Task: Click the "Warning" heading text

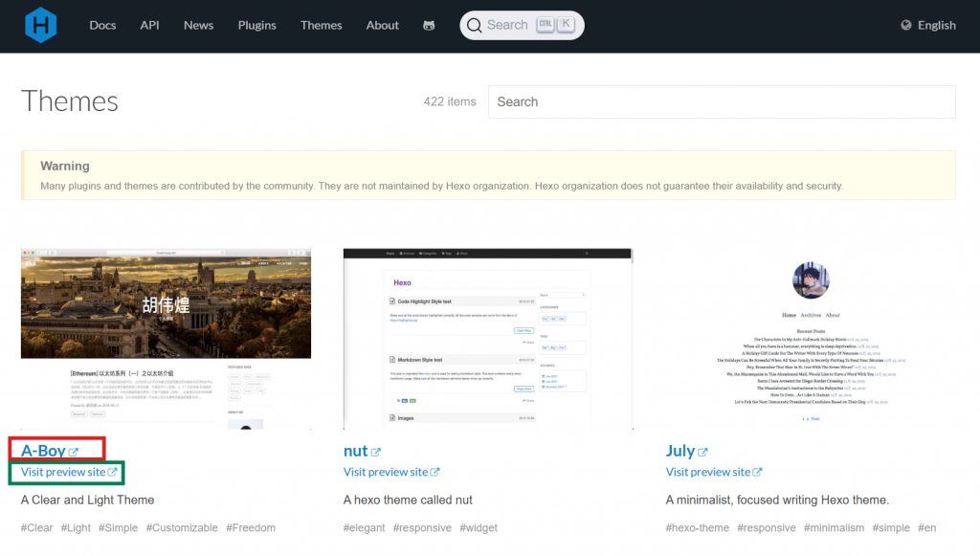Action: point(65,167)
